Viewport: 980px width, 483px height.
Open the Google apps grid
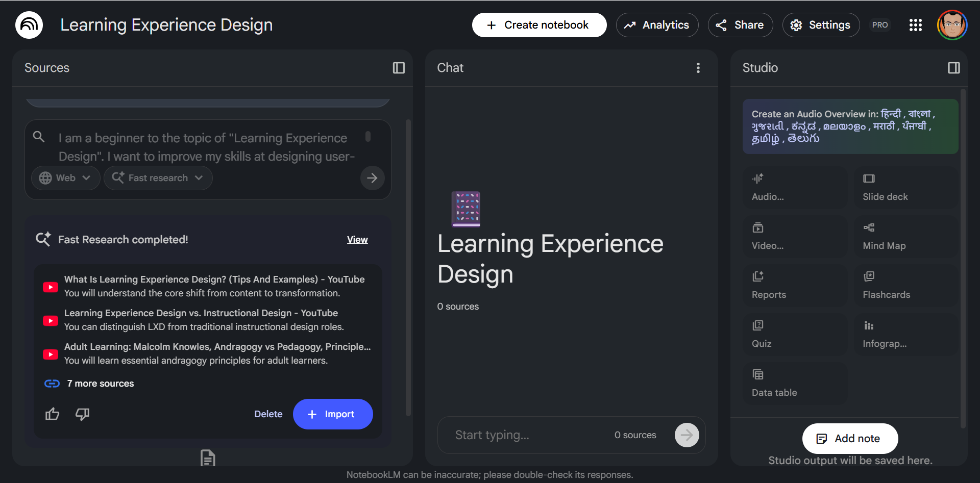tap(915, 25)
